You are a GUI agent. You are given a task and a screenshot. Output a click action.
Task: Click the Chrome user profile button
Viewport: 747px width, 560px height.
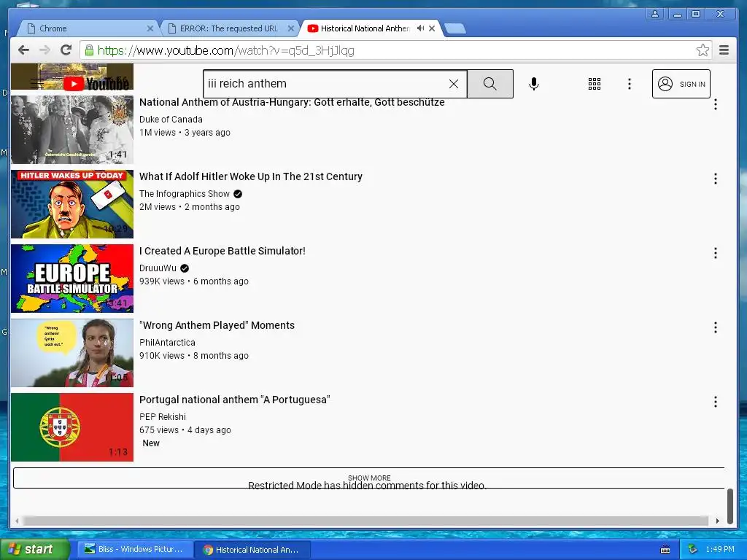click(655, 14)
